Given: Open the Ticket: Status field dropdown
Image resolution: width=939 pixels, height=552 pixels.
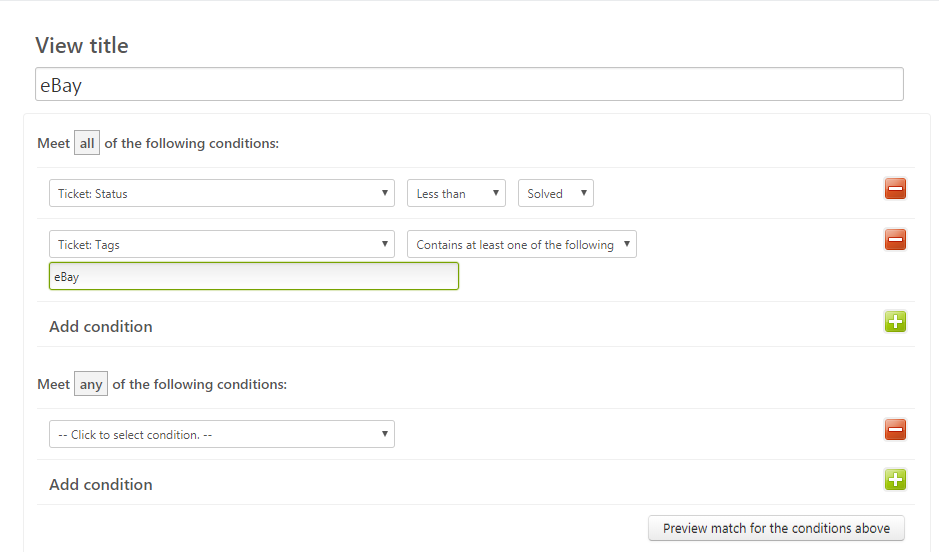Looking at the screenshot, I should coord(222,193).
